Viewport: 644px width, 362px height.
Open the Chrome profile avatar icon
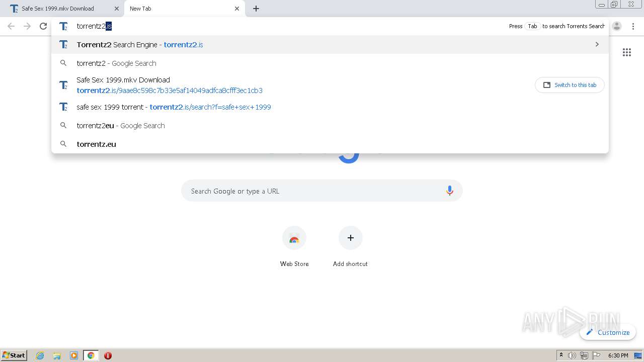[617, 26]
